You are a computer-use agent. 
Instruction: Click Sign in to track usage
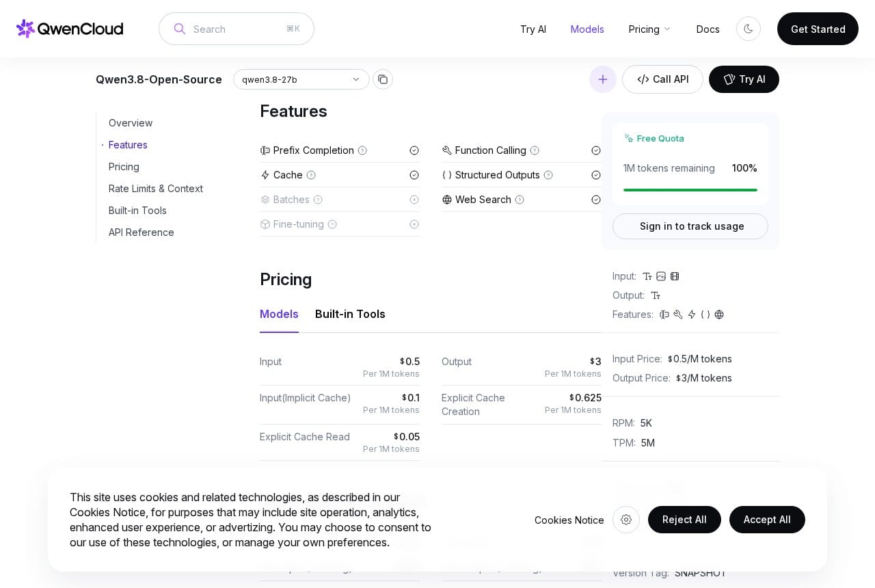pos(690,226)
